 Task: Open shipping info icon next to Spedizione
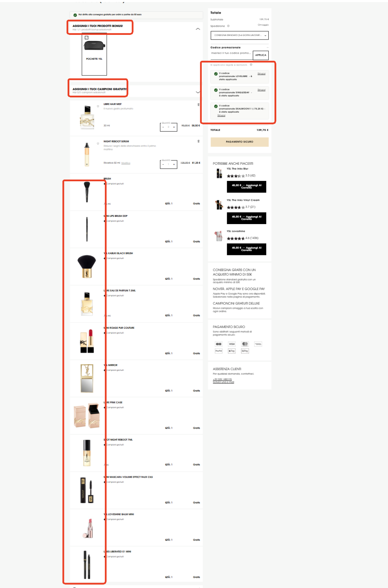point(228,26)
